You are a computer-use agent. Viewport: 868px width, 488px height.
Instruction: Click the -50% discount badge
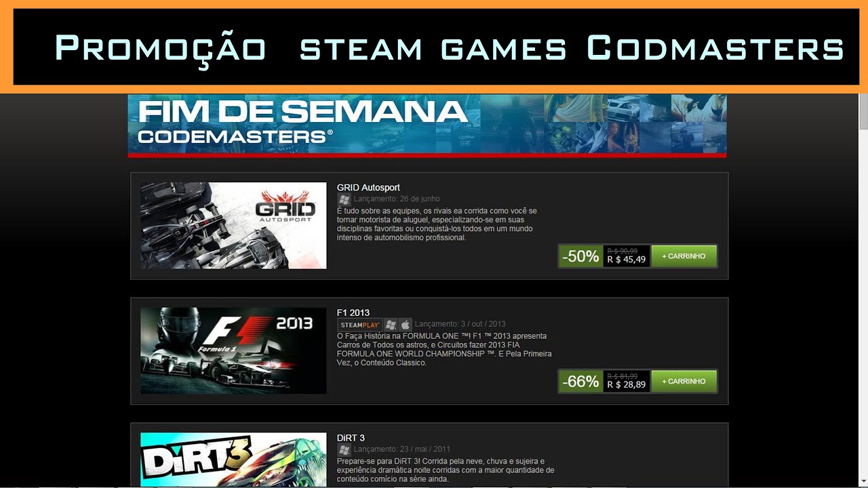[581, 256]
